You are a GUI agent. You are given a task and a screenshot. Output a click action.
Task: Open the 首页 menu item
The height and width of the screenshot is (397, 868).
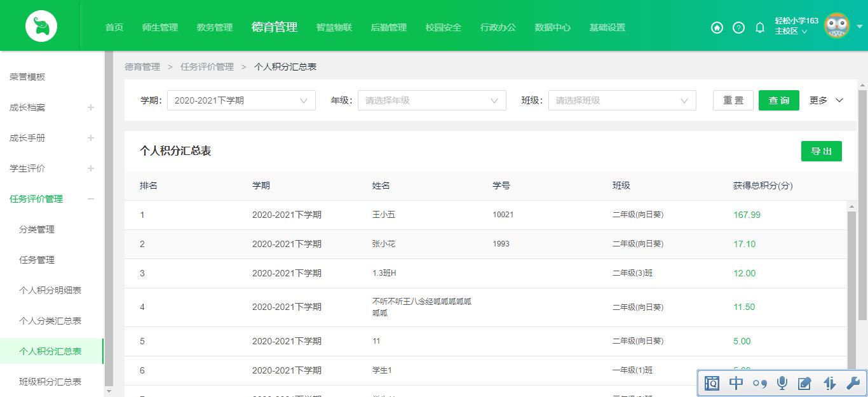point(114,28)
